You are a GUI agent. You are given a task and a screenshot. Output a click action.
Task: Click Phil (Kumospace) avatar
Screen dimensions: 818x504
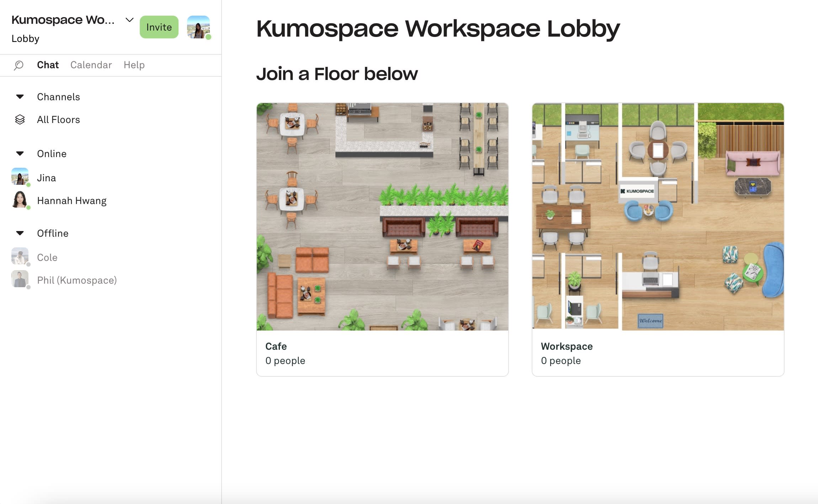click(x=20, y=279)
